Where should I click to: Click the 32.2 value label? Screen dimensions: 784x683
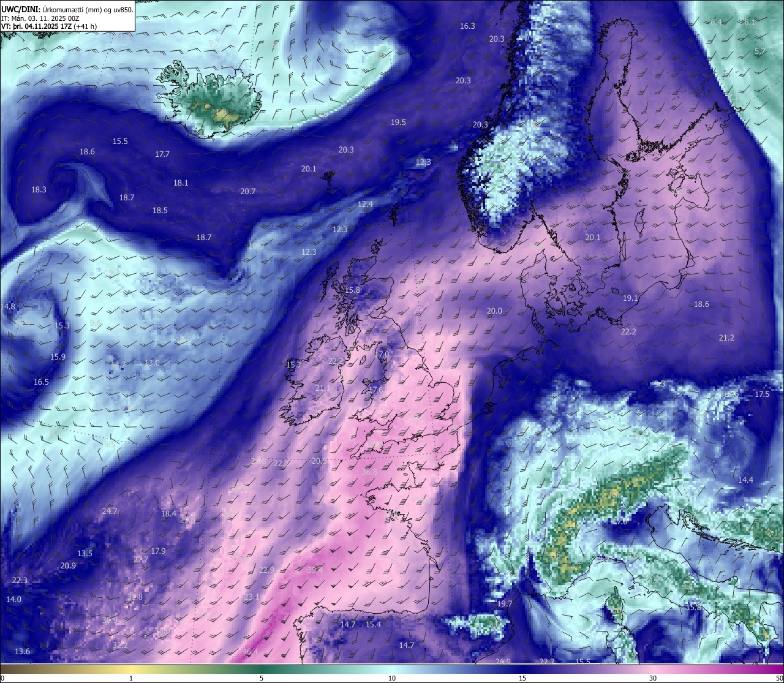[120, 646]
